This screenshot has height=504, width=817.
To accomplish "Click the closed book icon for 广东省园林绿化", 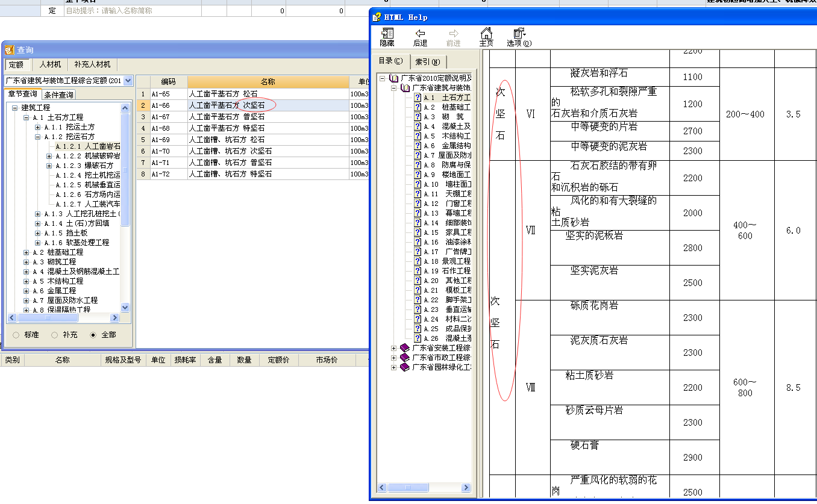I will tap(405, 367).
